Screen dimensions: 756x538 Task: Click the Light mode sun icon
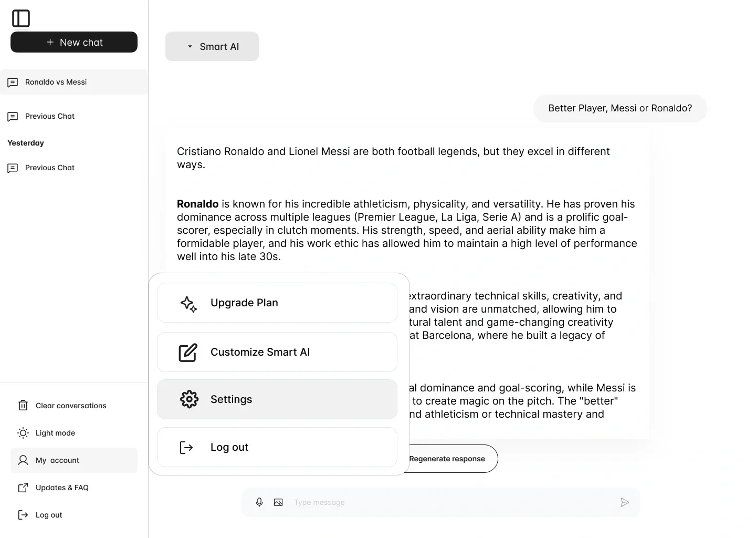coord(23,433)
